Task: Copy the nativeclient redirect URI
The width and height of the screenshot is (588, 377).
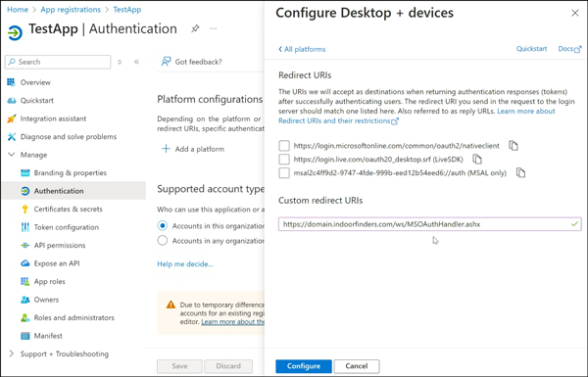Action: 514,145
